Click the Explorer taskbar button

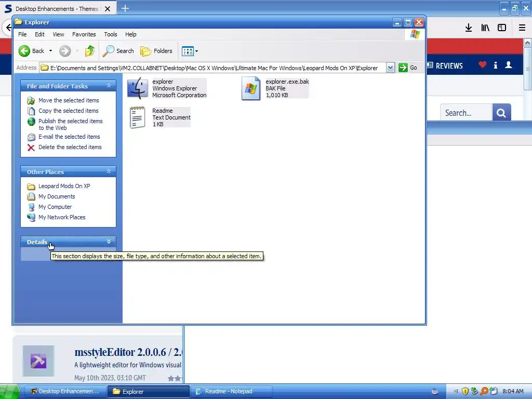click(148, 391)
